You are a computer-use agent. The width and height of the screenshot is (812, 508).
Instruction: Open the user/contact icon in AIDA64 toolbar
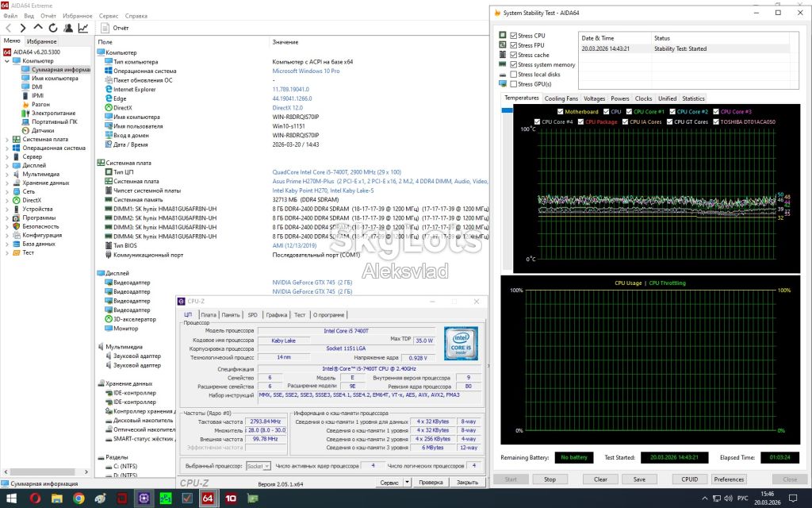(x=68, y=28)
